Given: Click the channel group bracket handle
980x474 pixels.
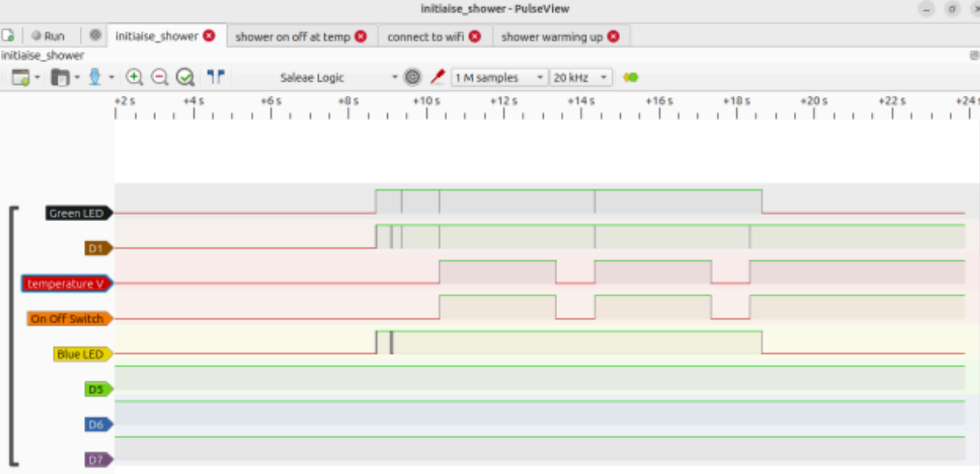Looking at the screenshot, I should [x=12, y=335].
